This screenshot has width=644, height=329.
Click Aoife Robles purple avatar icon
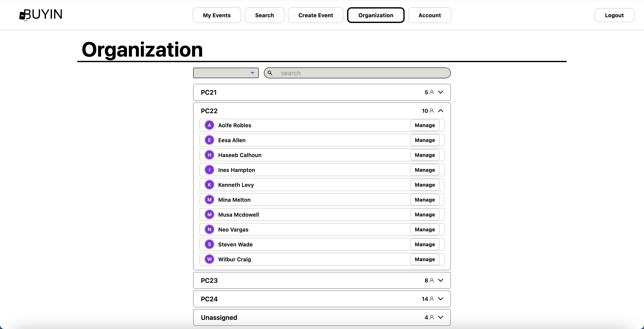(x=209, y=125)
